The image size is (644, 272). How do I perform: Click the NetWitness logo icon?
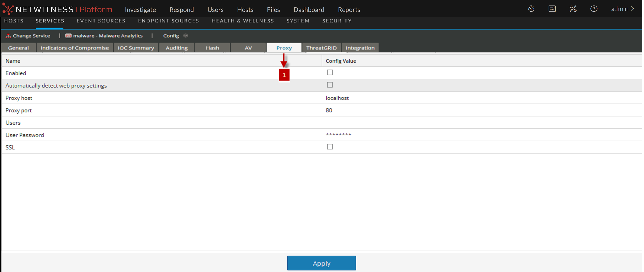pos(8,9)
